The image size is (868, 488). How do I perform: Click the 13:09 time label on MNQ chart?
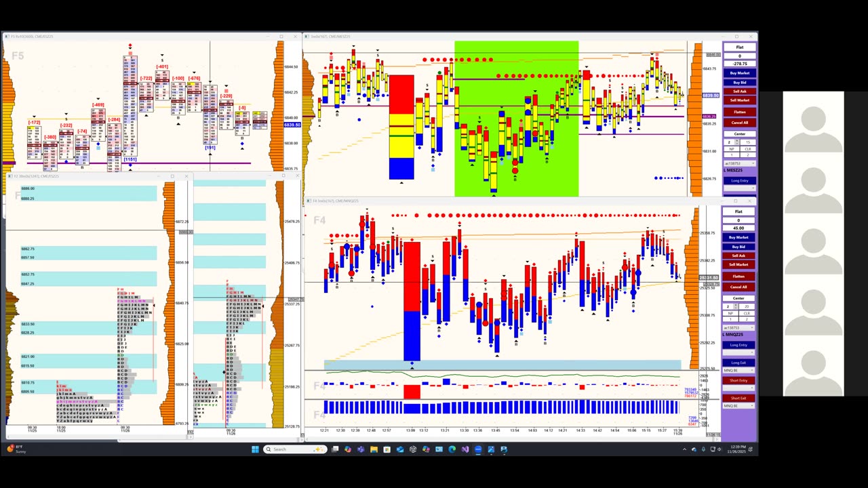coord(410,430)
